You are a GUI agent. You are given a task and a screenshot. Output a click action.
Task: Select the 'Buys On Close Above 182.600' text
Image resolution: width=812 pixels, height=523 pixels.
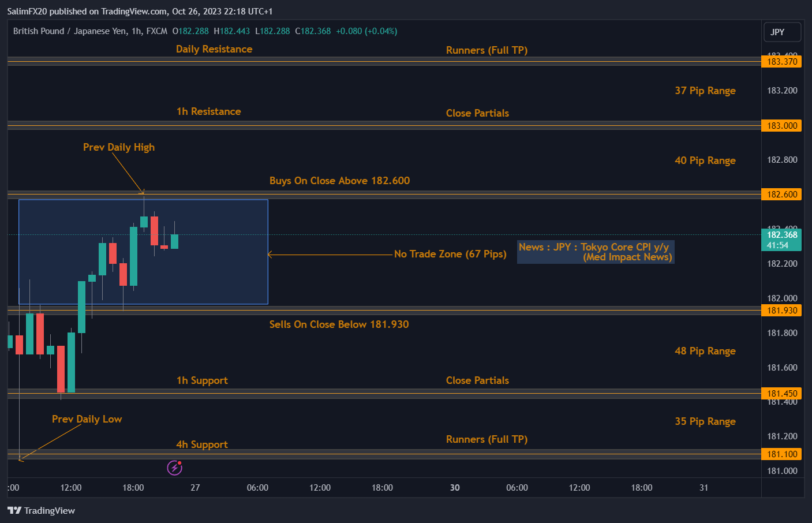(339, 181)
